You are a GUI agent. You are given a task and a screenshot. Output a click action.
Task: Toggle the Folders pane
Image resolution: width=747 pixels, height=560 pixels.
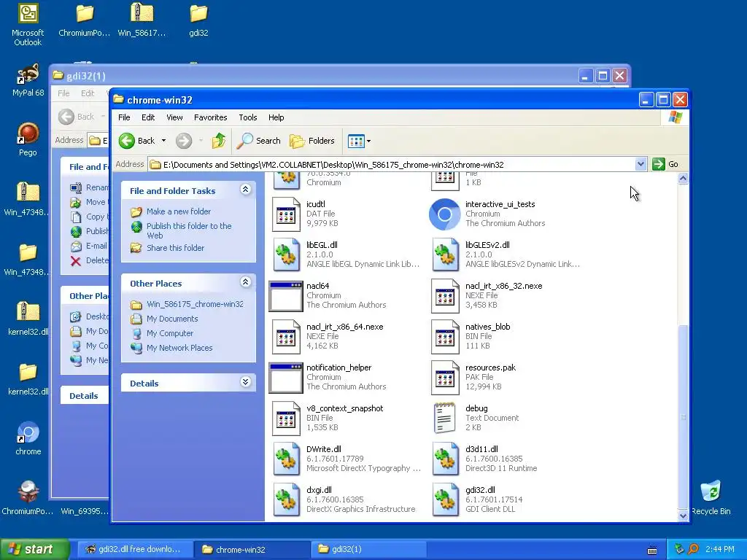pos(312,141)
